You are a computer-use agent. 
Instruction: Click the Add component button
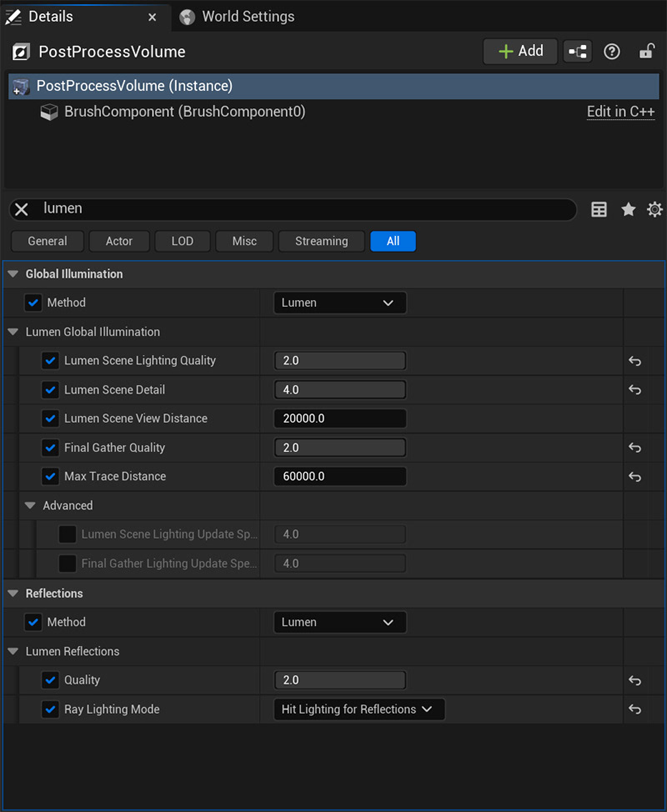coord(520,51)
